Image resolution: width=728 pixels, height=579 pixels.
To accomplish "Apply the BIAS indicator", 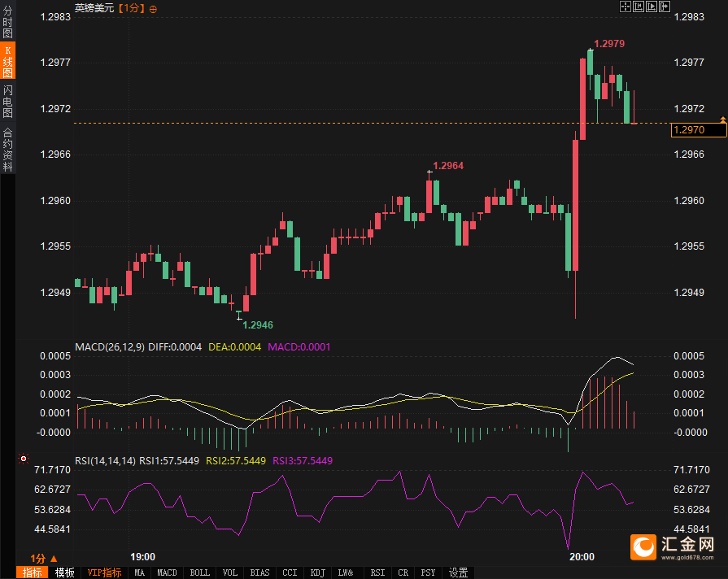I will pyautogui.click(x=259, y=572).
